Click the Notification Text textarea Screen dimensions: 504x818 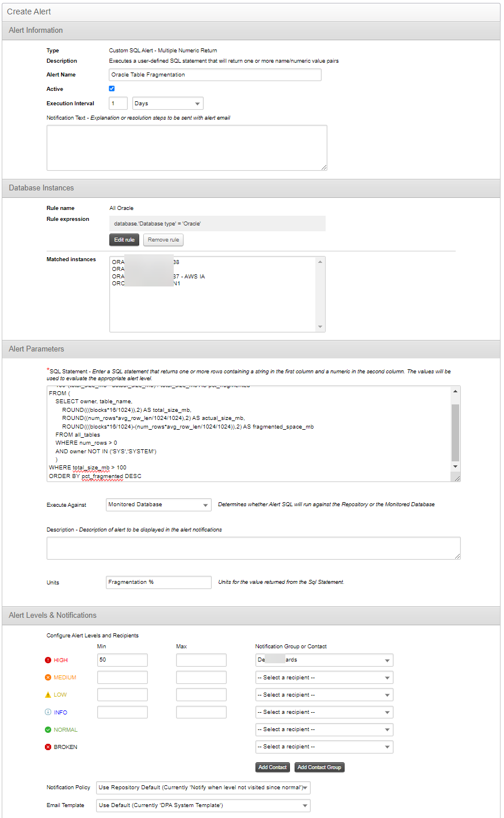click(187, 148)
